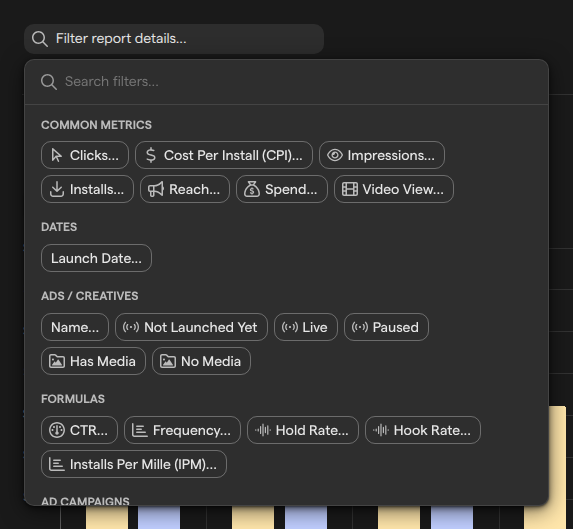Choose the Hook Rate formula filter
Image resolution: width=573 pixels, height=529 pixels.
(423, 430)
